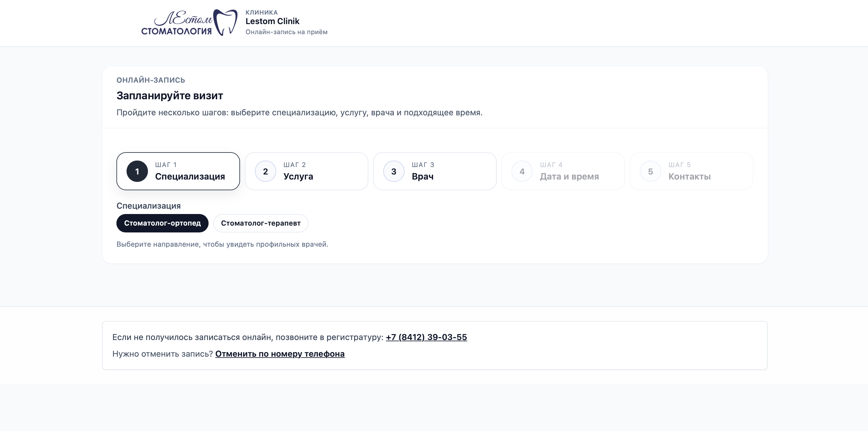This screenshot has width=868, height=431.
Task: Click the step 2 number circle
Action: (265, 171)
